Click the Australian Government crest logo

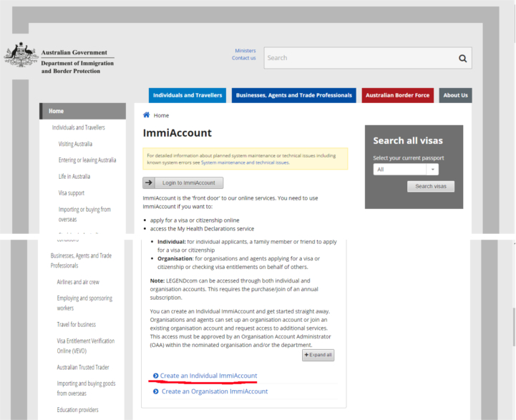[x=21, y=54]
